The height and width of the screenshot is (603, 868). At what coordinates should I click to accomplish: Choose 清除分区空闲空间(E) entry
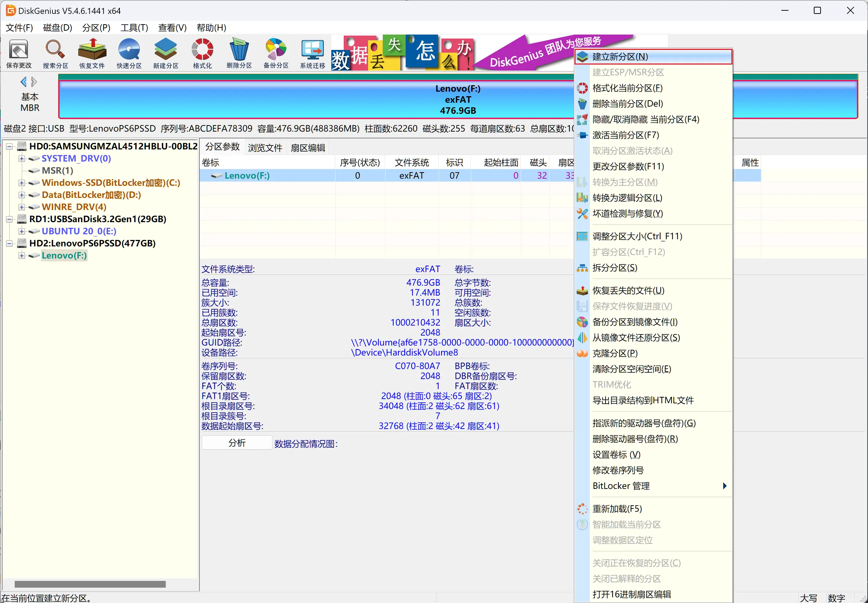pyautogui.click(x=653, y=369)
